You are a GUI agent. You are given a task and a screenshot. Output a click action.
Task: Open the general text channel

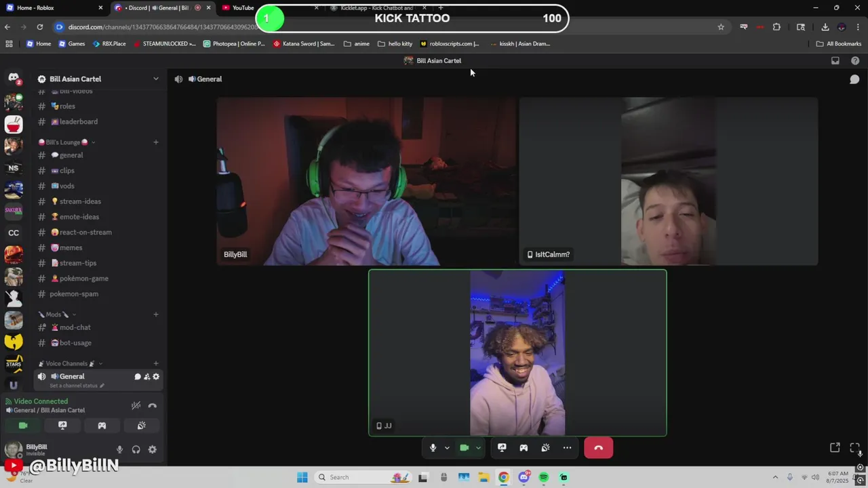point(98,155)
